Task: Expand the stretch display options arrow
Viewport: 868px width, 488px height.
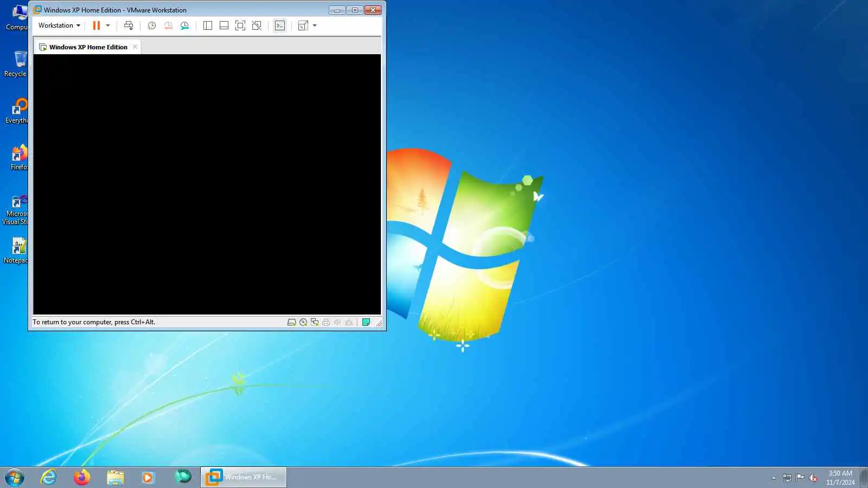Action: pos(315,25)
